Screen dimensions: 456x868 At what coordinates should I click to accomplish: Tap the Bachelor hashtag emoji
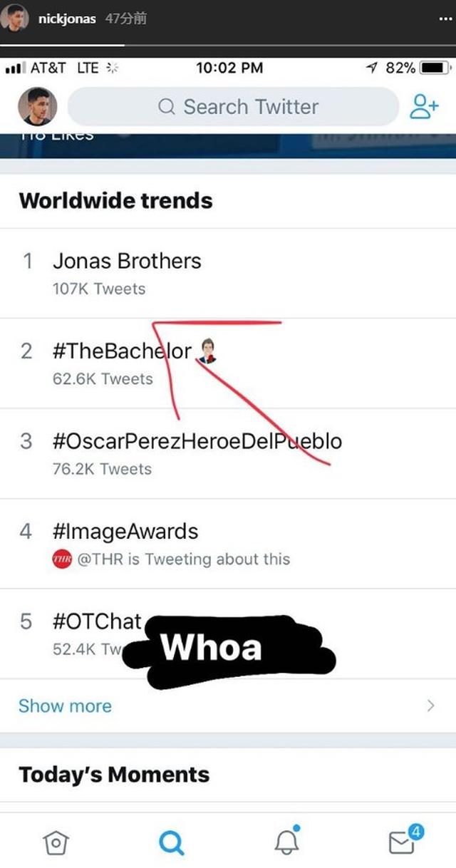pos(206,351)
